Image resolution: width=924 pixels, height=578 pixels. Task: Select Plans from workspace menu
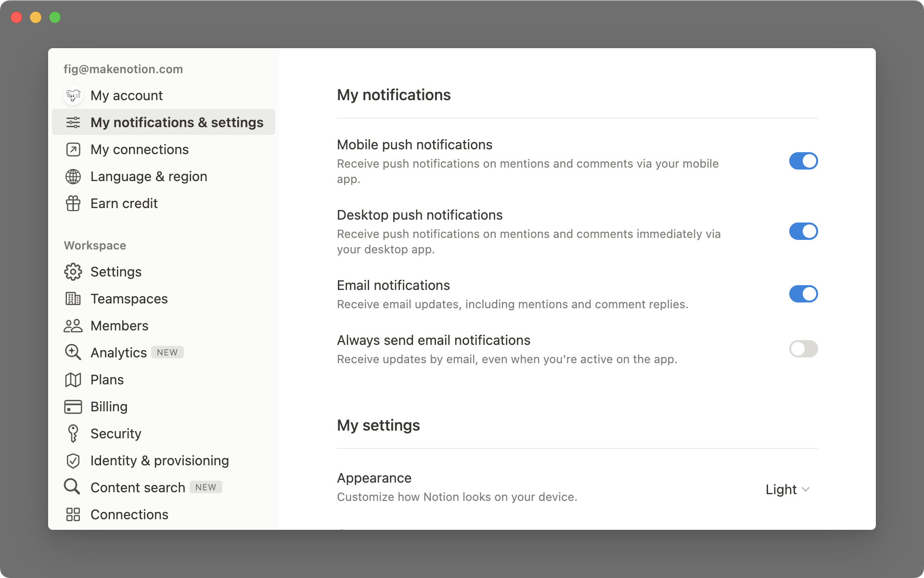tap(106, 379)
